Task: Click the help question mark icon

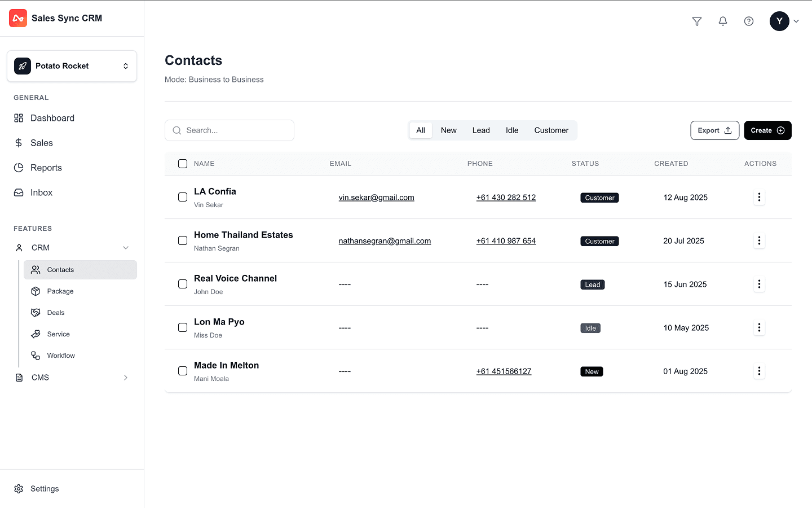Action: click(749, 21)
